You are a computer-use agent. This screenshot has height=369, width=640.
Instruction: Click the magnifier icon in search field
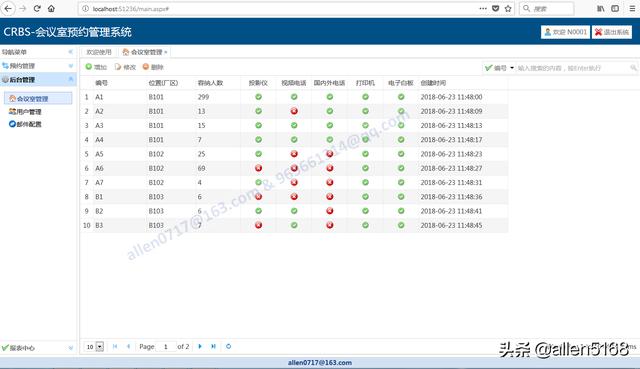pos(633,68)
